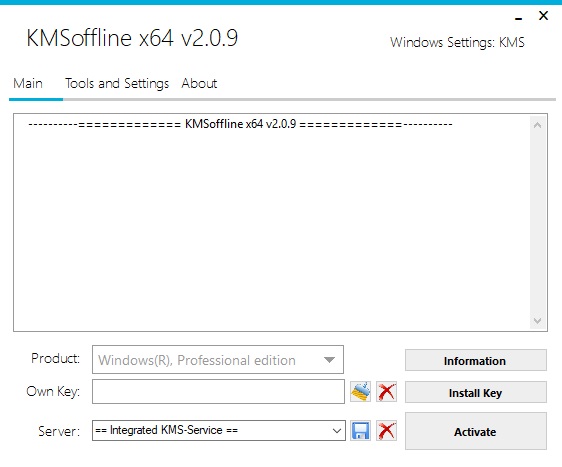Image resolution: width=562 pixels, height=467 pixels.
Task: Open the Tools and Settings tab
Action: coord(117,84)
